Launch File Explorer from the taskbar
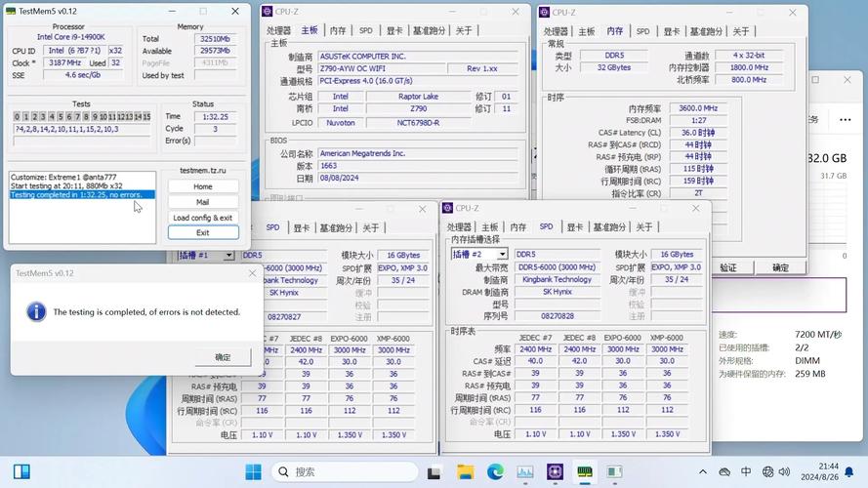The width and height of the screenshot is (868, 488). click(465, 472)
